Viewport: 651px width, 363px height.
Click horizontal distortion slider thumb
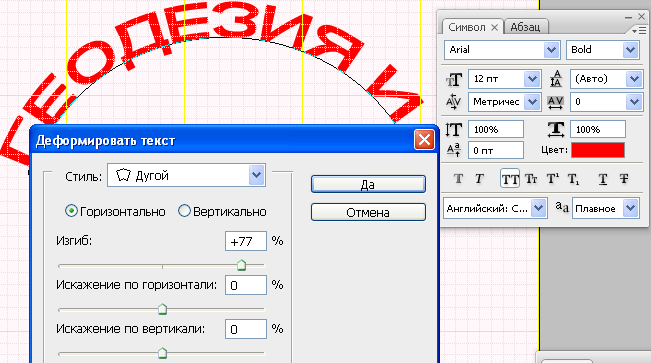tap(162, 309)
